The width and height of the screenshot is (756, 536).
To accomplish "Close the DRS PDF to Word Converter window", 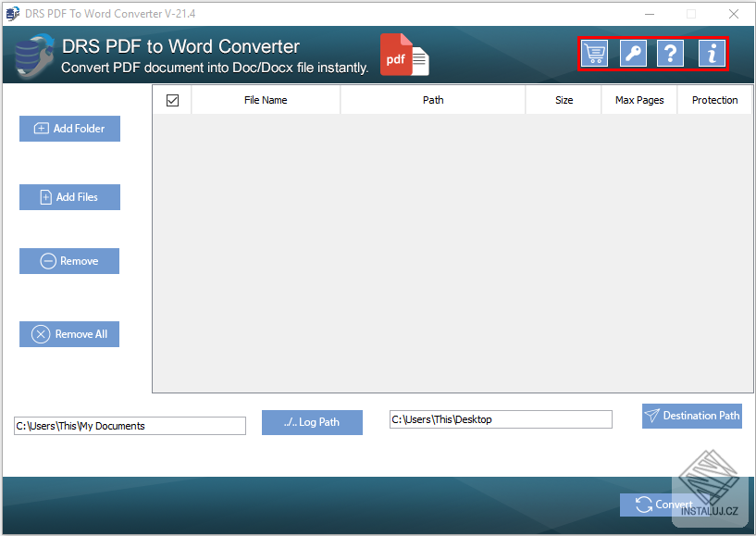I will pyautogui.click(x=734, y=14).
